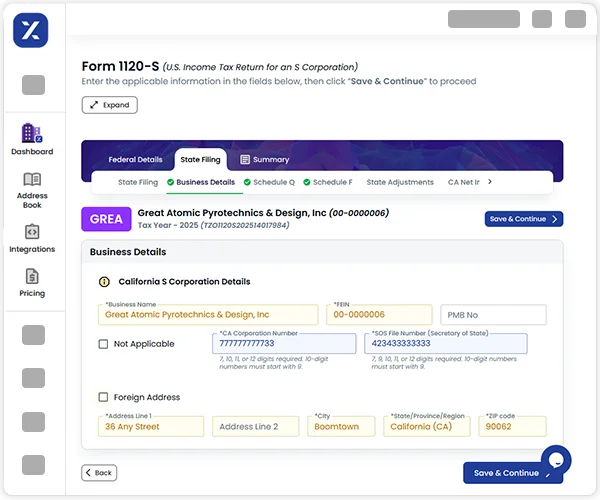
Task: Check the Foreign Address checkbox
Action: click(x=103, y=397)
